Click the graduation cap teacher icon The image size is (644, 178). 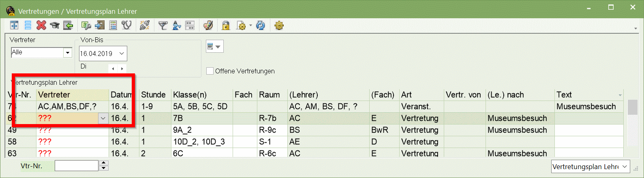[x=54, y=26]
